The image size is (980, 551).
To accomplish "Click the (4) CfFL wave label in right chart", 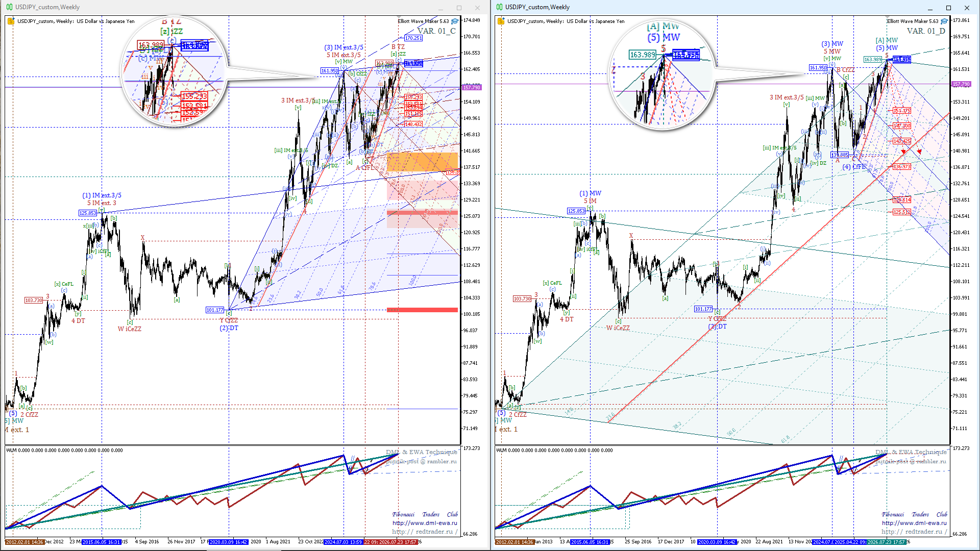I will coord(854,167).
